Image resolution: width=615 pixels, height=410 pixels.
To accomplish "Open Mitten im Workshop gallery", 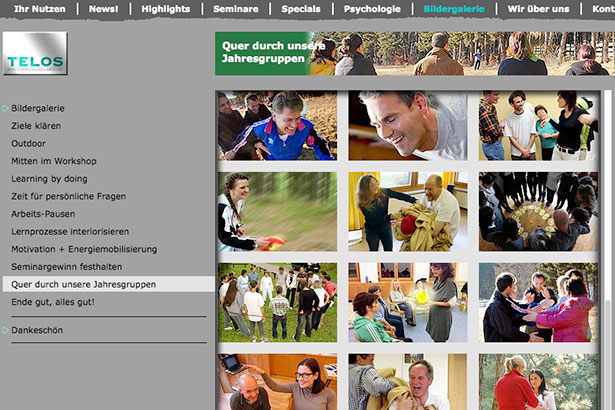I will (54, 161).
